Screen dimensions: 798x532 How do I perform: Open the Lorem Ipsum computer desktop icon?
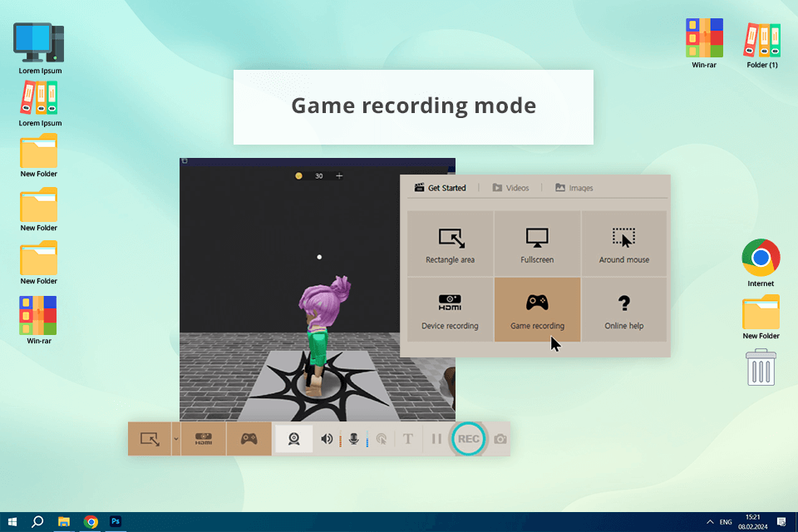[40, 48]
